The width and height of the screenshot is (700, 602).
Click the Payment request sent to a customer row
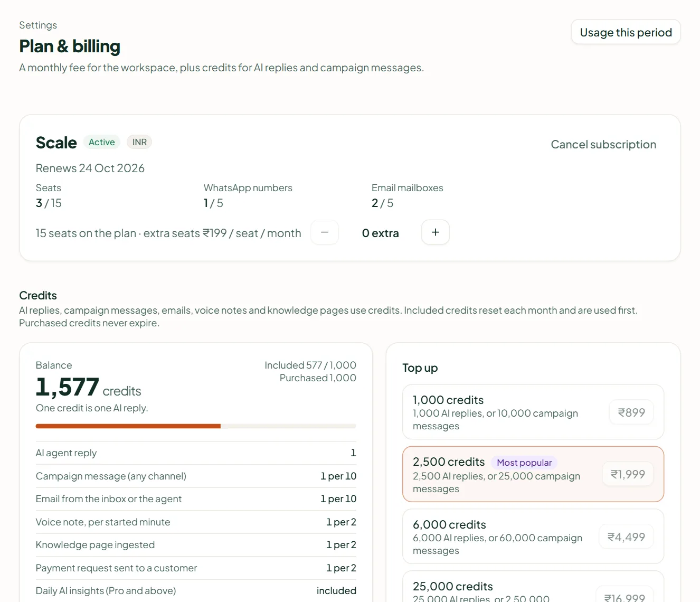point(196,568)
